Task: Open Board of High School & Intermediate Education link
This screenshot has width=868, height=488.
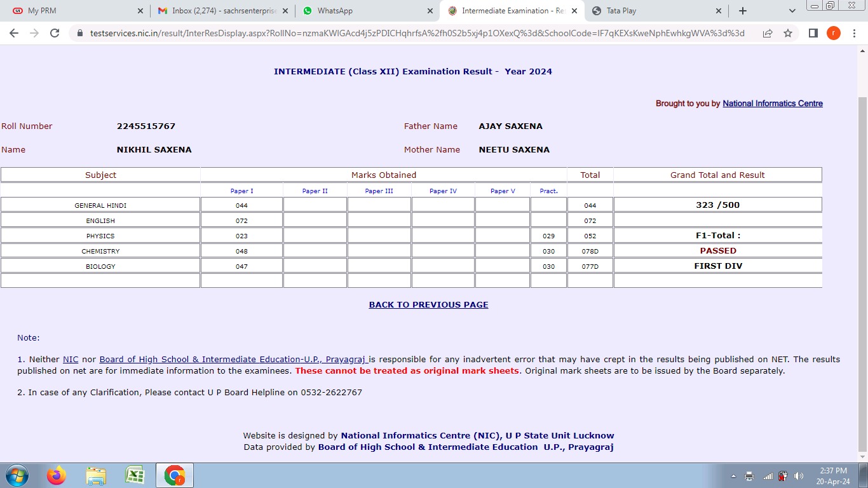Action: point(234,360)
